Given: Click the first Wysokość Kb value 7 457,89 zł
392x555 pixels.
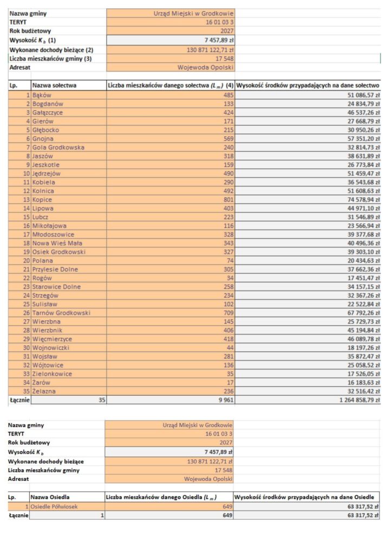Looking at the screenshot, I should (x=171, y=40).
